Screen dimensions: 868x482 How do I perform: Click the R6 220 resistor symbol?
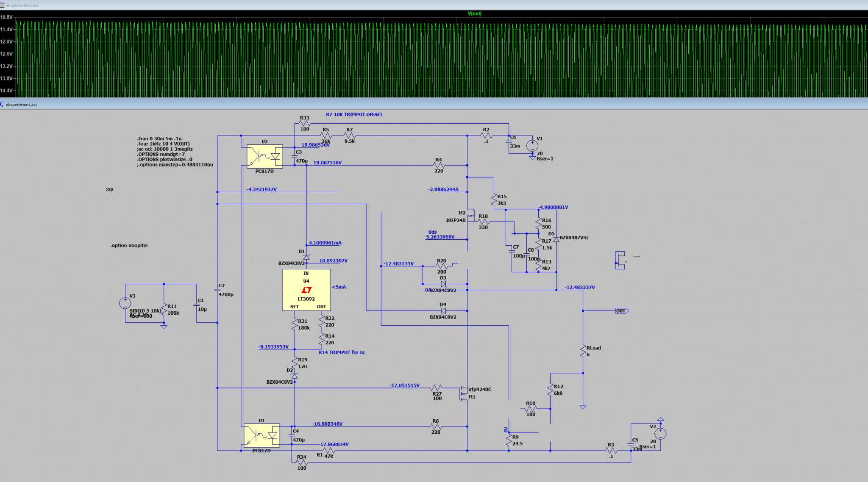click(436, 427)
